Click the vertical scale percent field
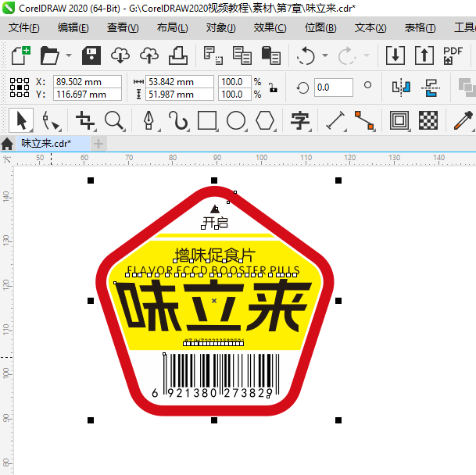 point(234,95)
